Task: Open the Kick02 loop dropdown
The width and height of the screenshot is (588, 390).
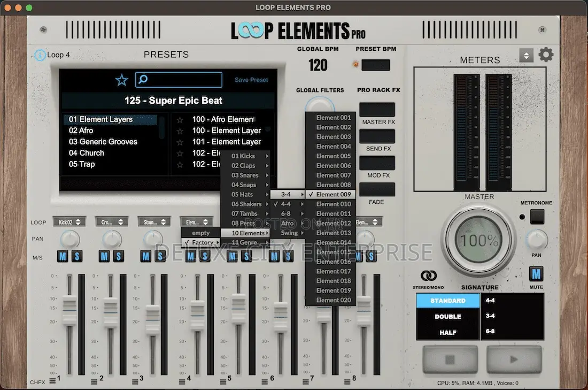Action: tap(69, 222)
